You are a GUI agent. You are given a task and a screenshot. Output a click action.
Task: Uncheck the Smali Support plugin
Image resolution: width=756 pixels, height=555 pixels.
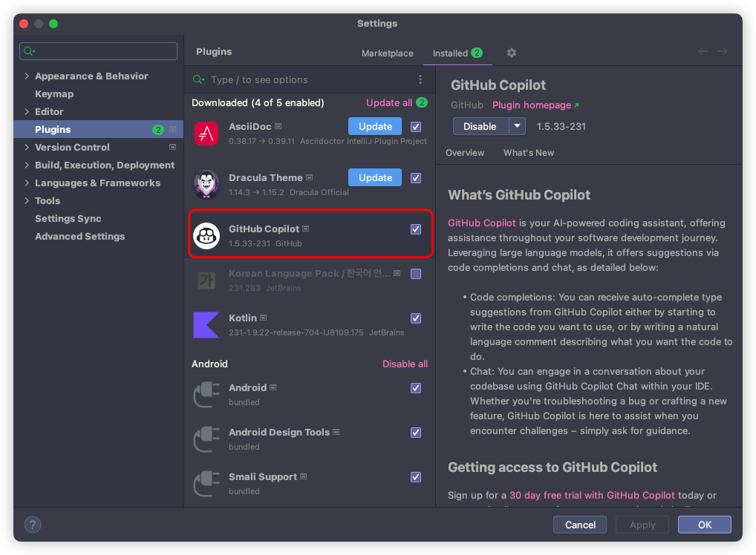click(x=416, y=477)
